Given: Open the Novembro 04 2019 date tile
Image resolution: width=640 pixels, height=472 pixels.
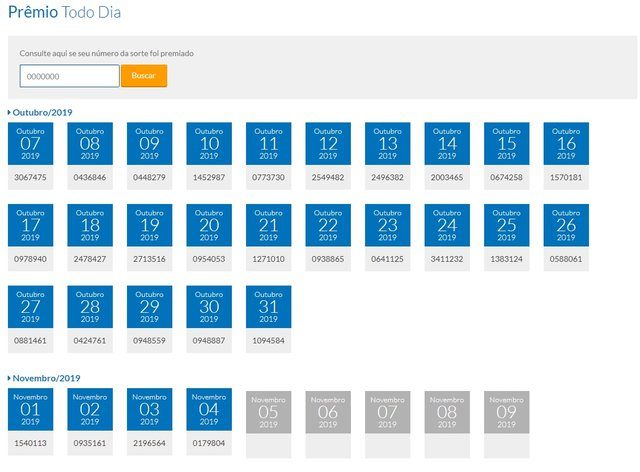Looking at the screenshot, I should pyautogui.click(x=209, y=411).
